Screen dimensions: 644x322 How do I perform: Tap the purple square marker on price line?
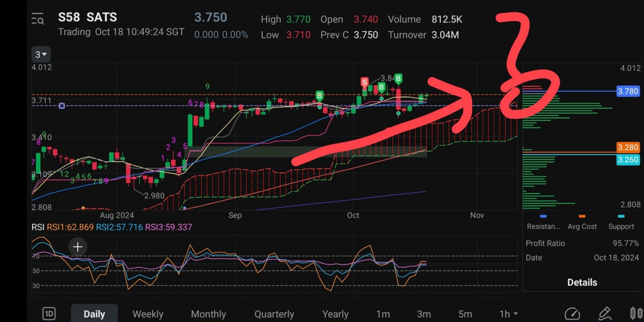coord(62,106)
